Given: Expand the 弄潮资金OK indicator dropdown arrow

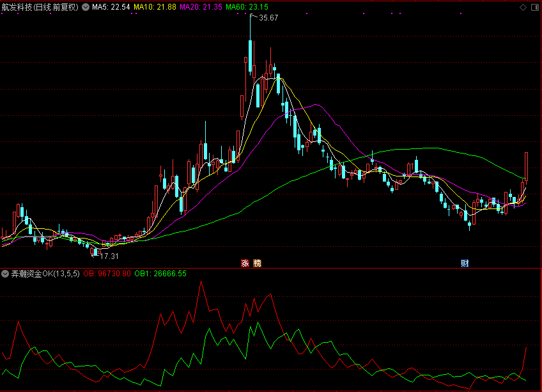Looking at the screenshot, I should [x=5, y=274].
